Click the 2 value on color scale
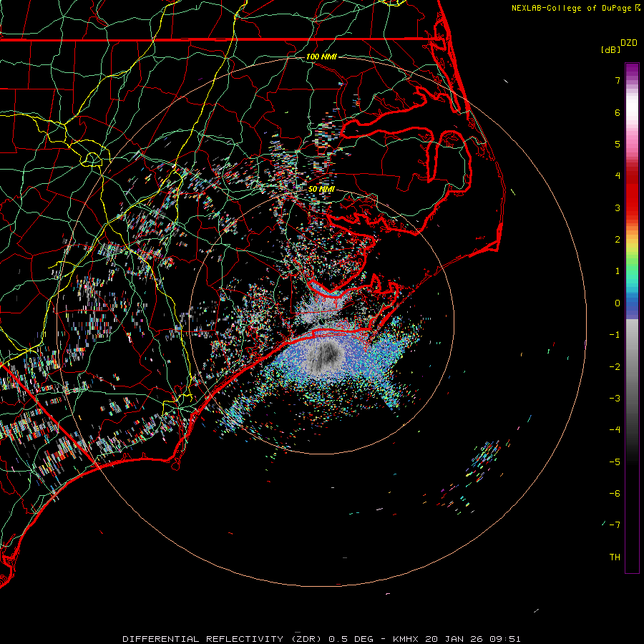 tap(618, 240)
